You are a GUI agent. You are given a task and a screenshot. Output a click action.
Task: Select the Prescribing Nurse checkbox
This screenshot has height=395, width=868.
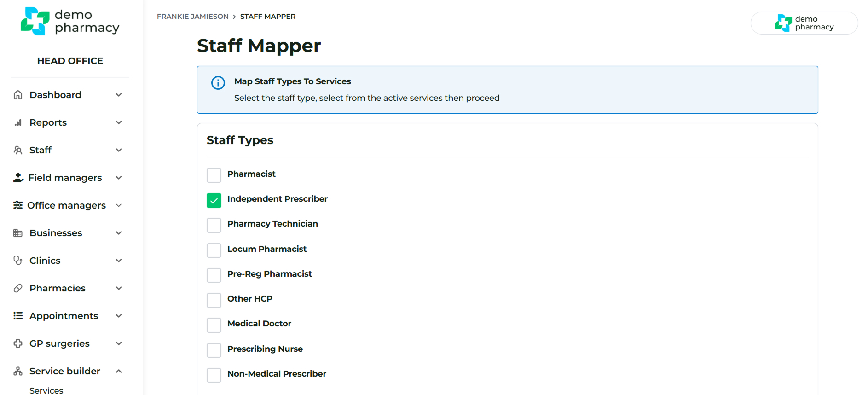(x=214, y=350)
